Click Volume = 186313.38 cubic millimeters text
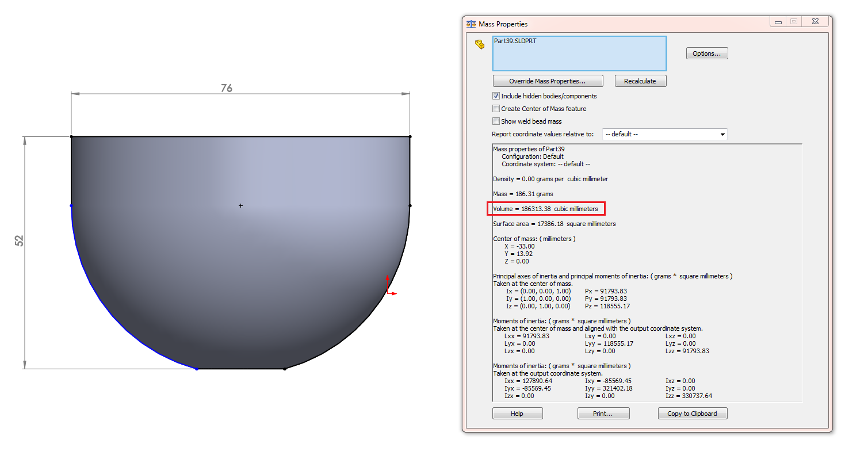The image size is (868, 455). point(545,209)
